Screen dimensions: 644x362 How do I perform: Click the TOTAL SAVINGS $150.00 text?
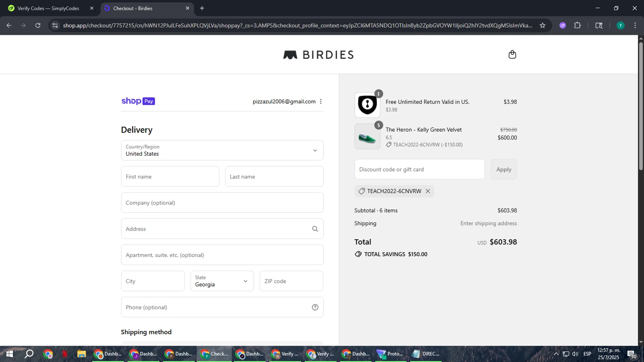[396, 254]
